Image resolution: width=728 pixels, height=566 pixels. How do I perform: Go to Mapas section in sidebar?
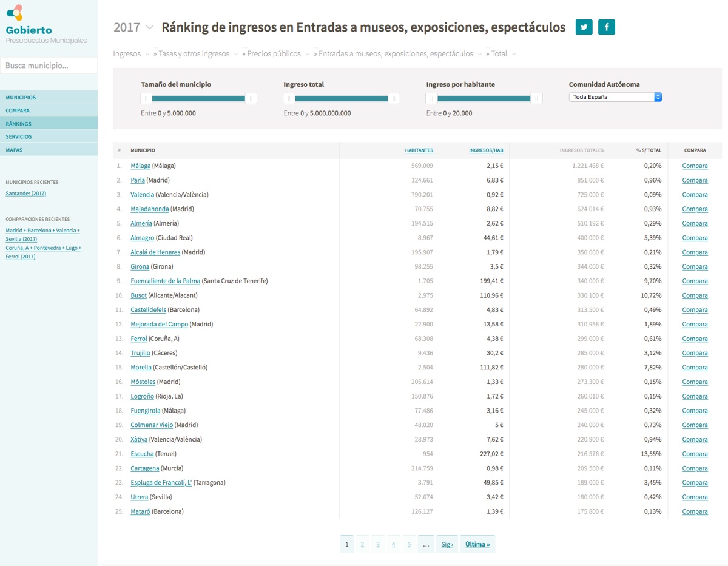14,150
